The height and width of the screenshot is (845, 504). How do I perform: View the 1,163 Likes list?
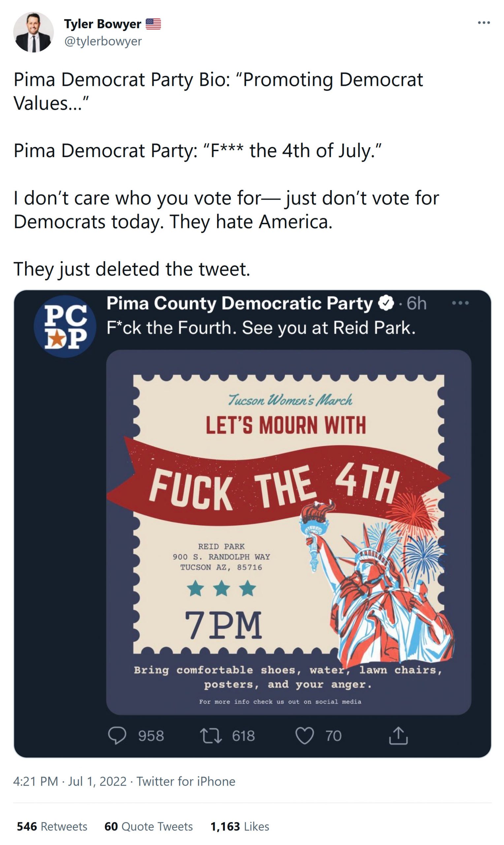click(x=240, y=826)
